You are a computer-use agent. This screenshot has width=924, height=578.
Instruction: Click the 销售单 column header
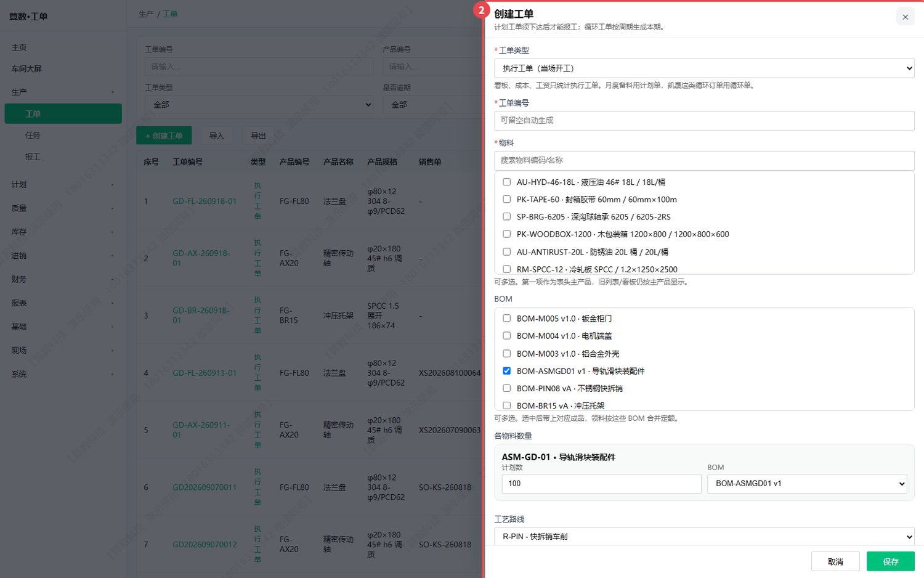coord(430,162)
